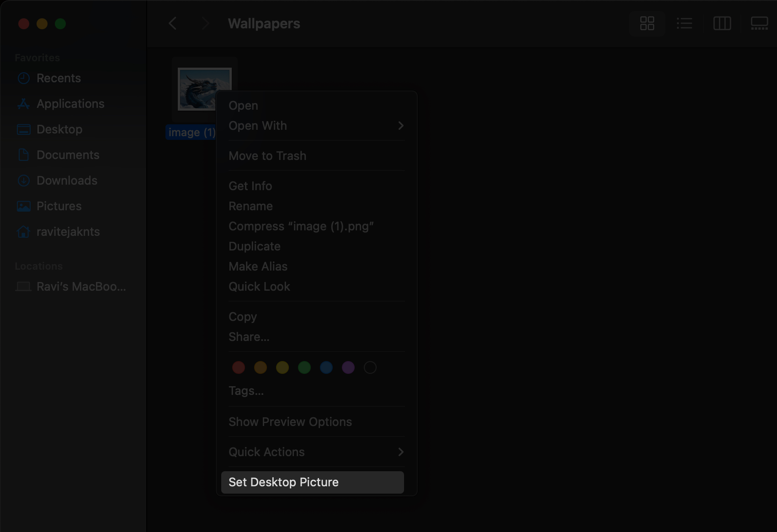Viewport: 777px width, 532px height.
Task: Switch to column view in toolbar
Action: tap(722, 23)
